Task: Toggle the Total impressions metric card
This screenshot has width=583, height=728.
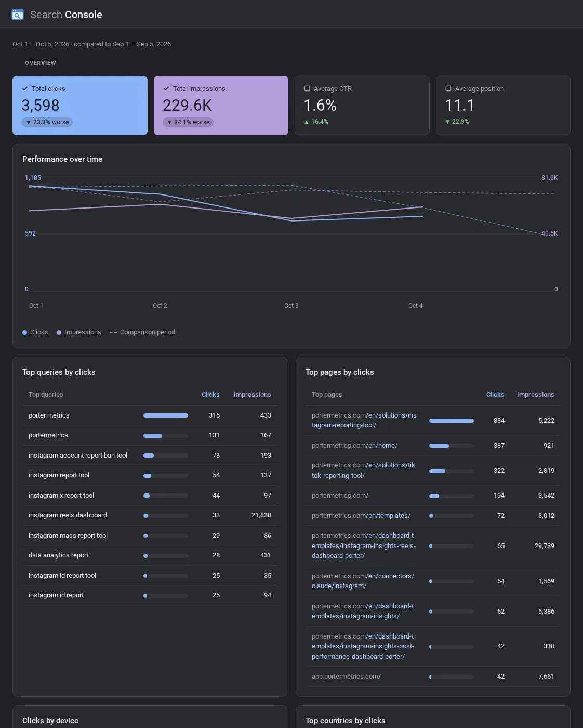Action: (x=221, y=106)
